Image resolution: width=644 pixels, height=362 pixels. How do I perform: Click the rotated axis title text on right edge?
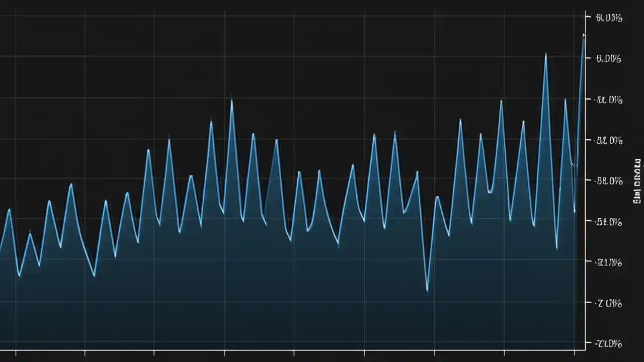(636, 178)
